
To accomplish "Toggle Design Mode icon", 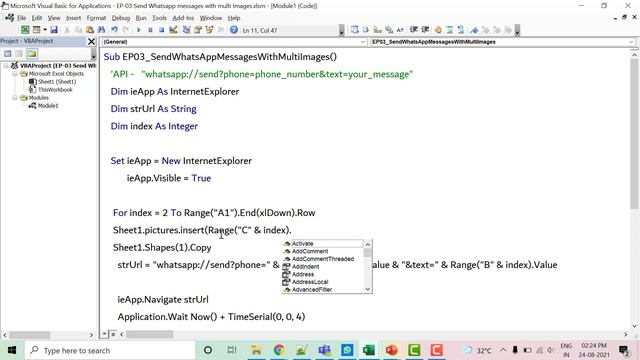I will (173, 30).
